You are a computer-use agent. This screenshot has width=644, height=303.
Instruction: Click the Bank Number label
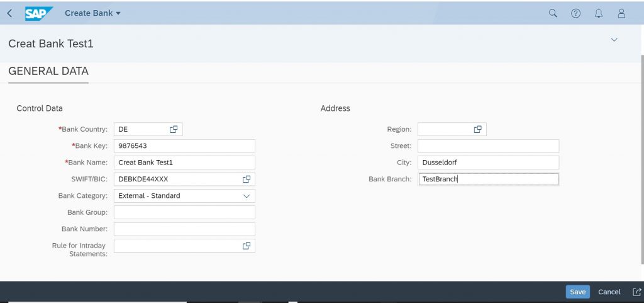[85, 229]
